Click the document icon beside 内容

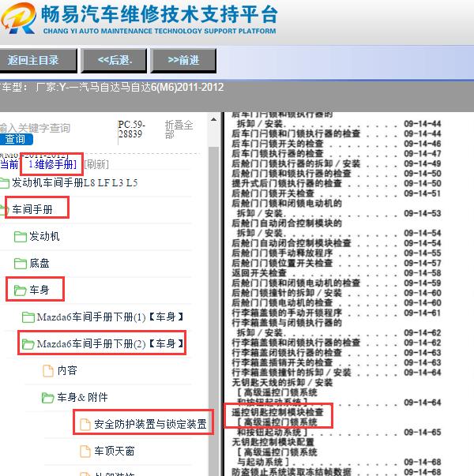point(48,371)
